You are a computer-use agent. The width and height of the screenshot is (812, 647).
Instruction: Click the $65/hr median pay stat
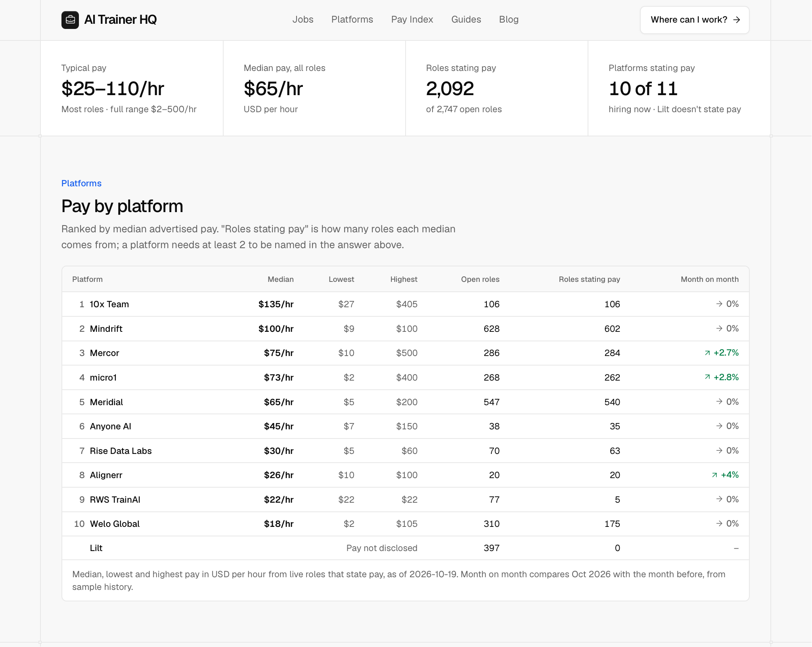(x=274, y=88)
